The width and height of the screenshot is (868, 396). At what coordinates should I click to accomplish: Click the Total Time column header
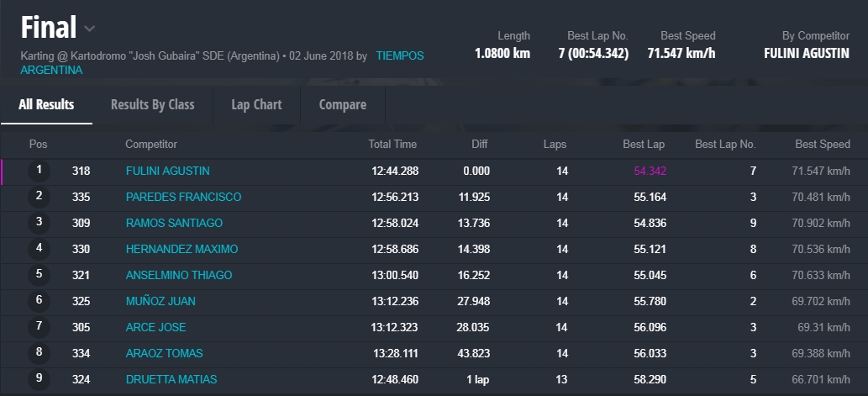pos(392,145)
